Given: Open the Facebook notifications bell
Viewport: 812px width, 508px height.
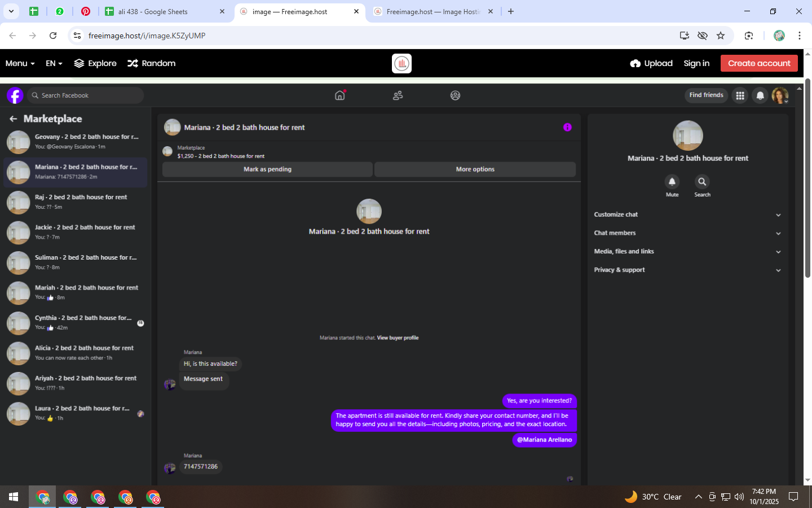Looking at the screenshot, I should 760,95.
